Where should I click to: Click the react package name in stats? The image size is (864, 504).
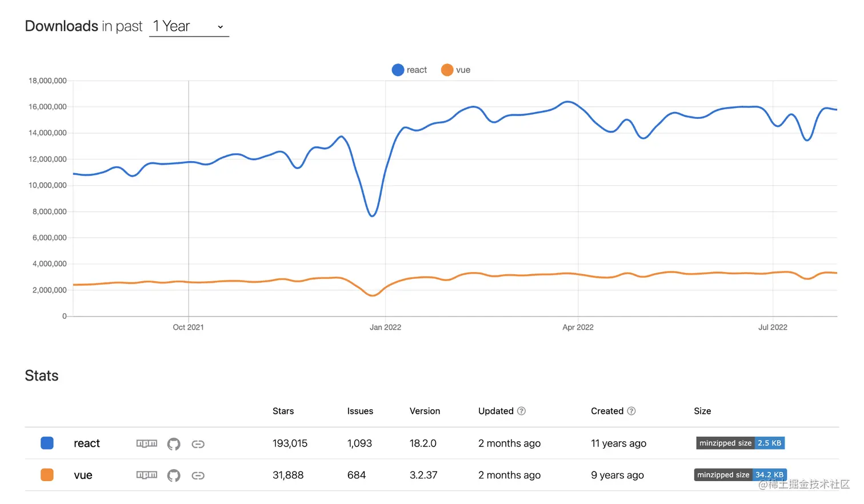coord(87,443)
